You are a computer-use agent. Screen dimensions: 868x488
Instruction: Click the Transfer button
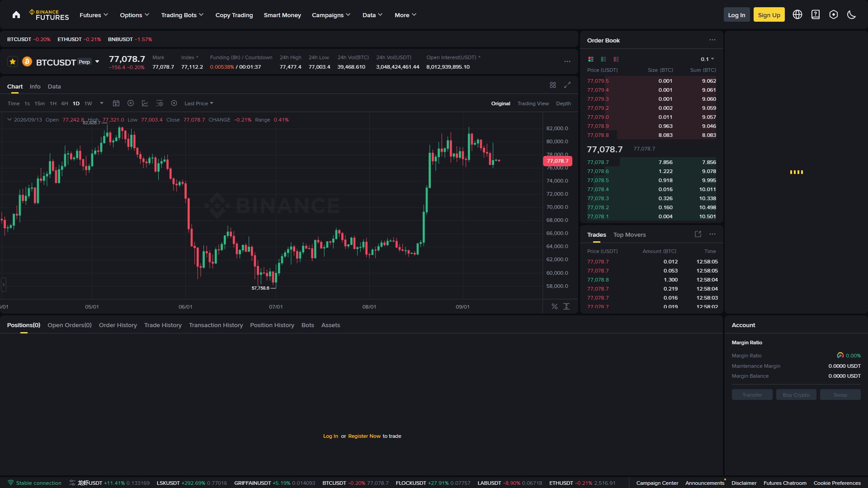tap(752, 395)
